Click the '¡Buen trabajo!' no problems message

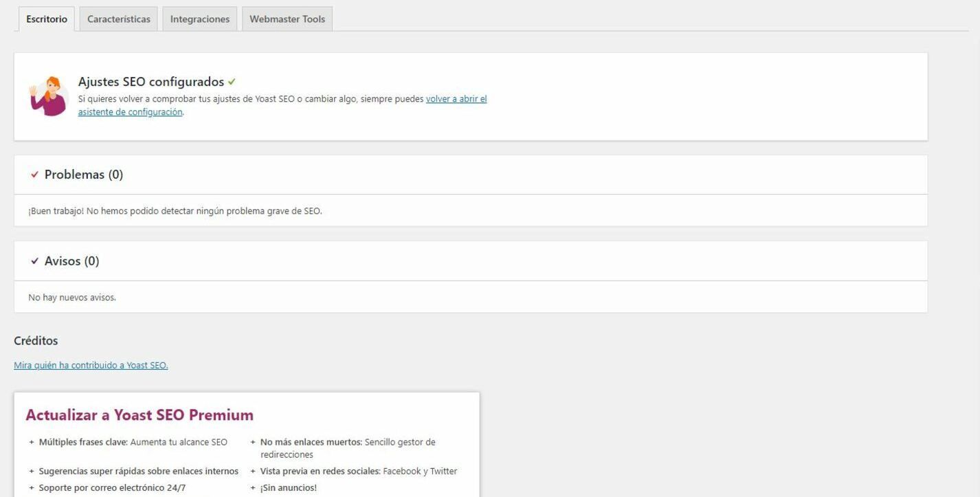[175, 211]
